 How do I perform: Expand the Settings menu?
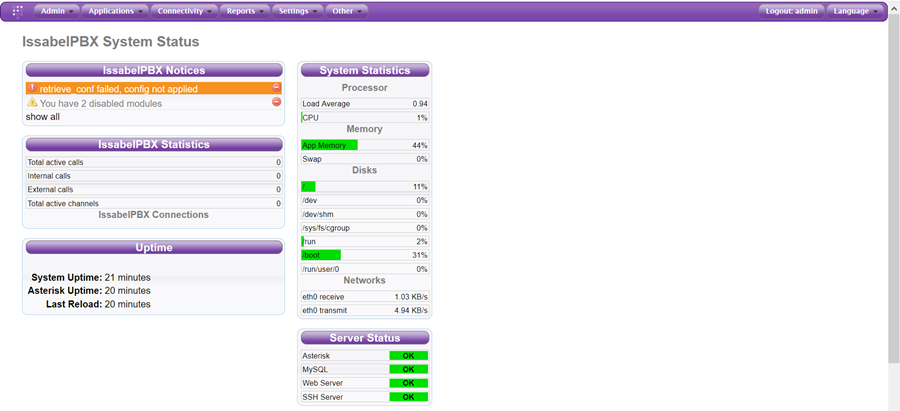(x=298, y=11)
